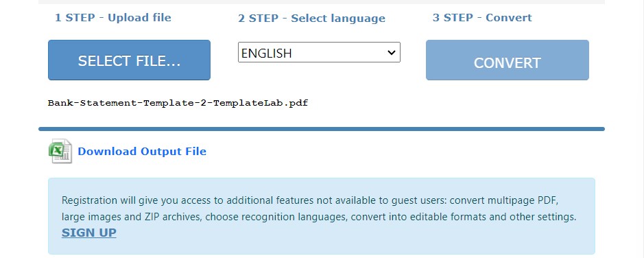Click the uploaded Bank-Statement-Template-2-TemplateLab.pdf filename
This screenshot has height=258, width=644.
[x=178, y=103]
